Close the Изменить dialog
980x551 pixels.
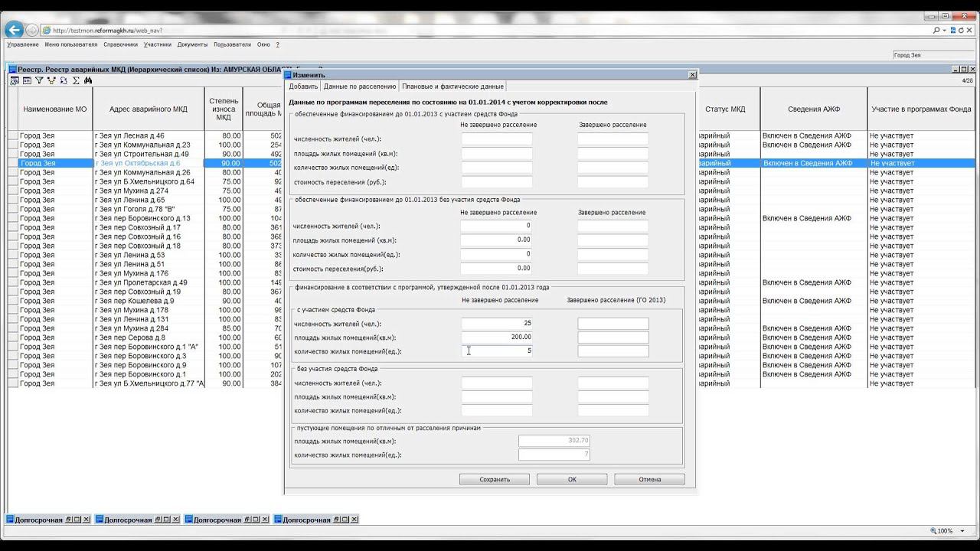pyautogui.click(x=692, y=75)
